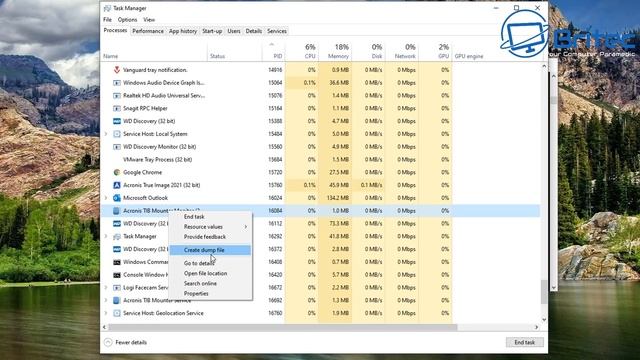The image size is (640, 360).
Task: Click the scroll-down arrow of process list
Action: [544, 320]
